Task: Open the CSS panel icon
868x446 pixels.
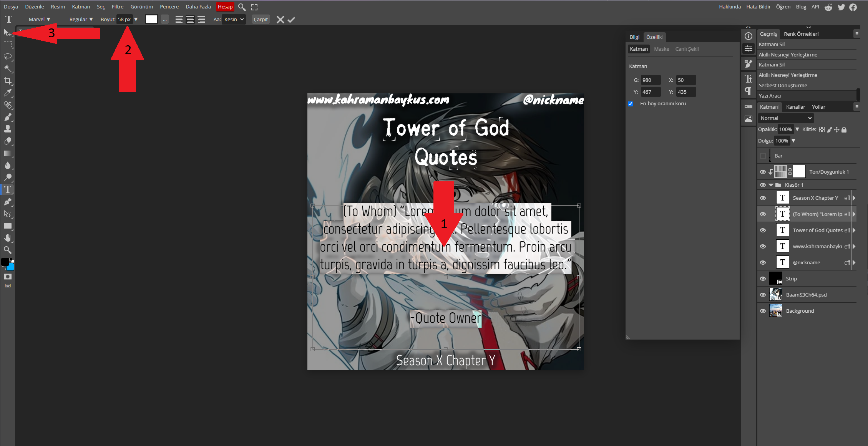Action: [749, 106]
